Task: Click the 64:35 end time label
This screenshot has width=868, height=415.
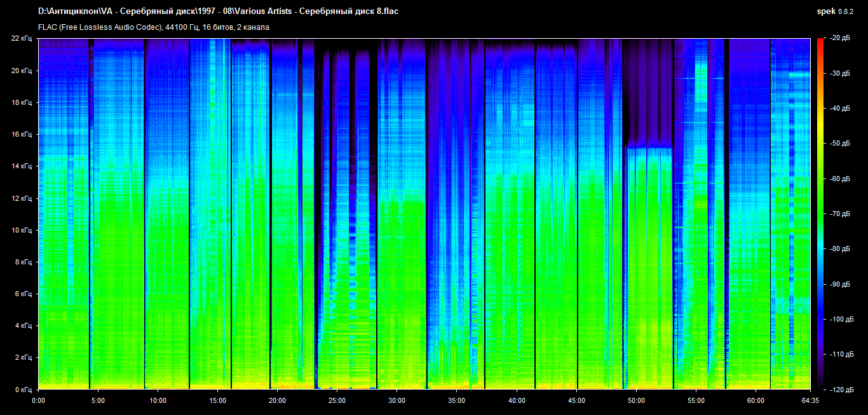Action: (810, 400)
